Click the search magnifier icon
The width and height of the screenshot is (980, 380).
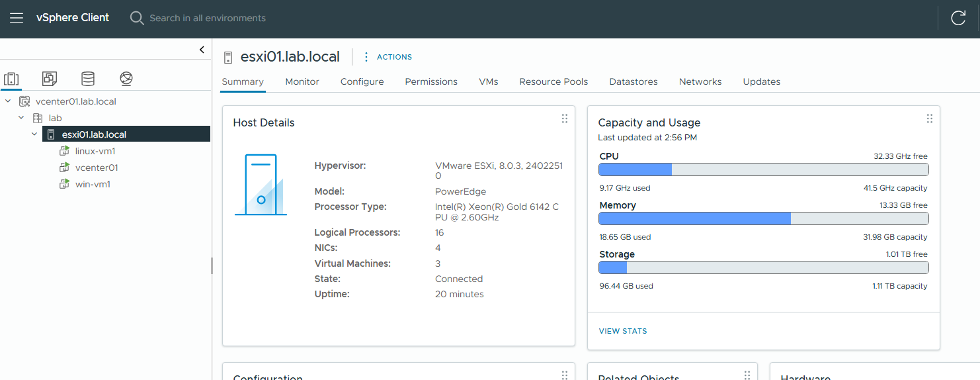click(x=137, y=18)
